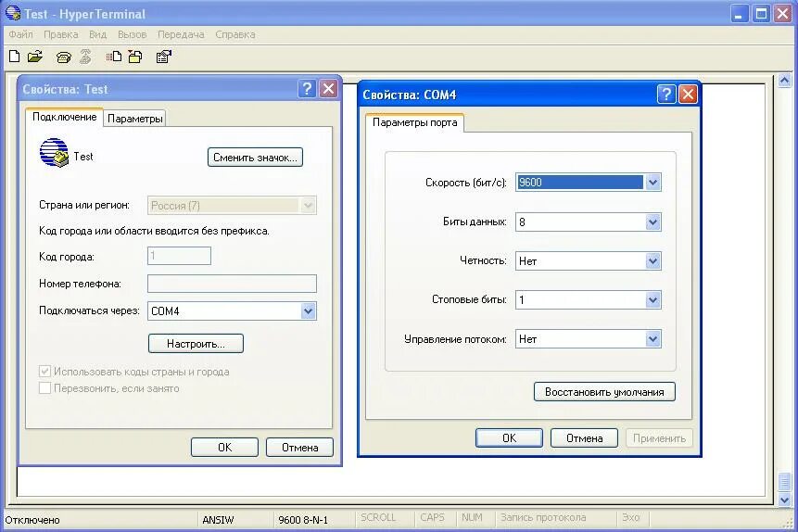
Task: Close the Свойства: Test dialog
Action: (x=329, y=89)
